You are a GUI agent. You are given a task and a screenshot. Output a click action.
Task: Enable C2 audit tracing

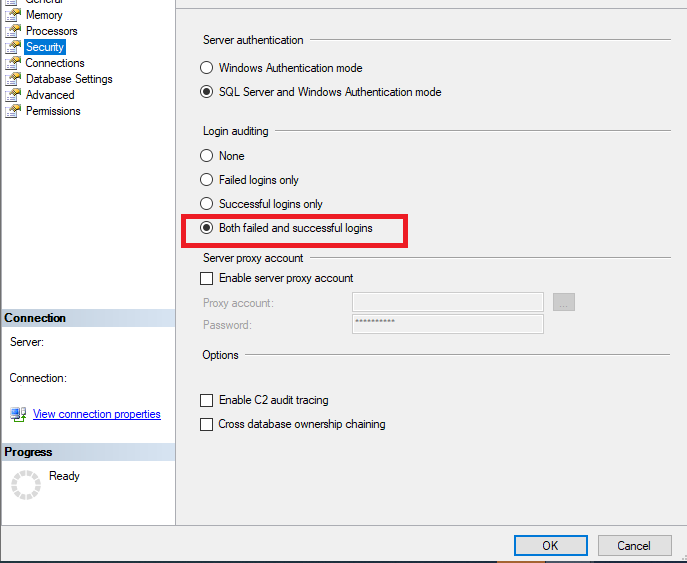pos(206,400)
